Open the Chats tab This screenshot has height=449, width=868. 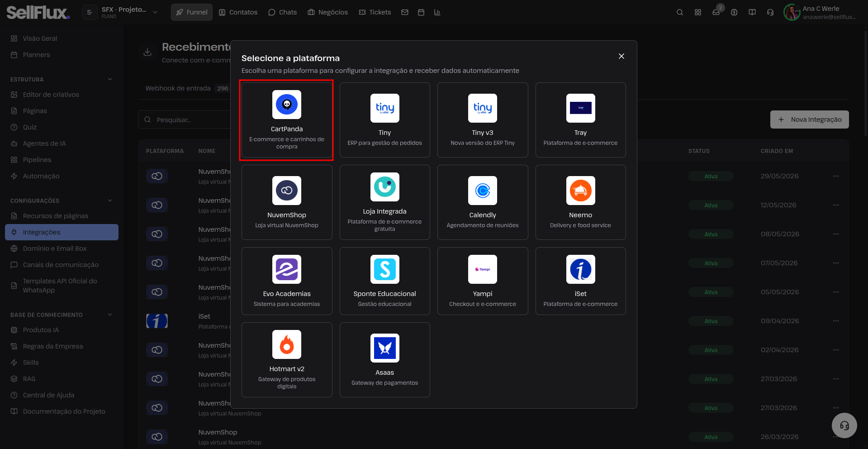pyautogui.click(x=283, y=12)
